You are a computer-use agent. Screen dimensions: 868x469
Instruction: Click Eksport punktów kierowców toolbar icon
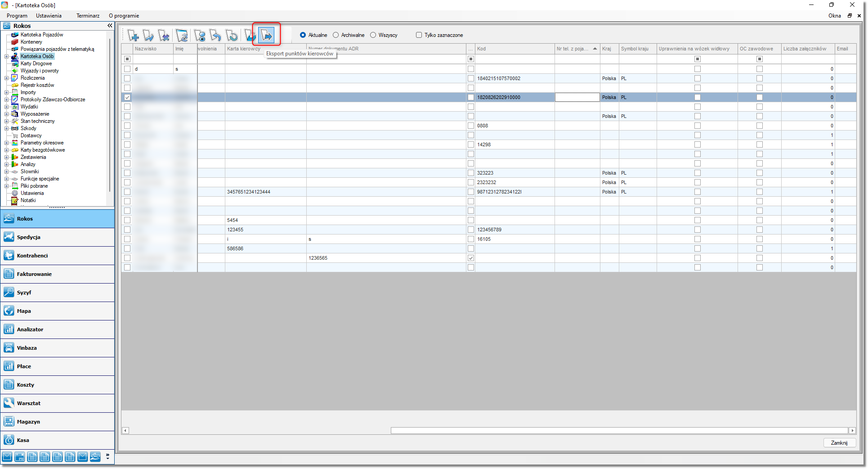[x=266, y=35]
